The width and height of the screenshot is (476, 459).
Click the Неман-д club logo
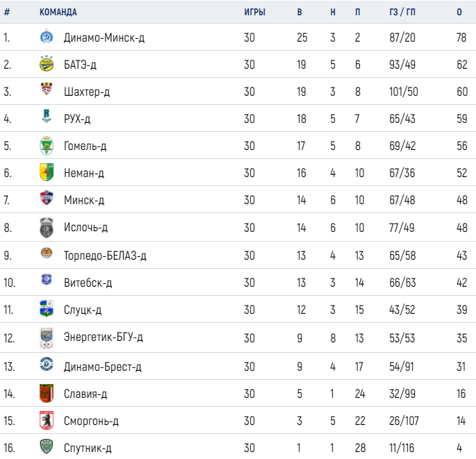pos(46,173)
